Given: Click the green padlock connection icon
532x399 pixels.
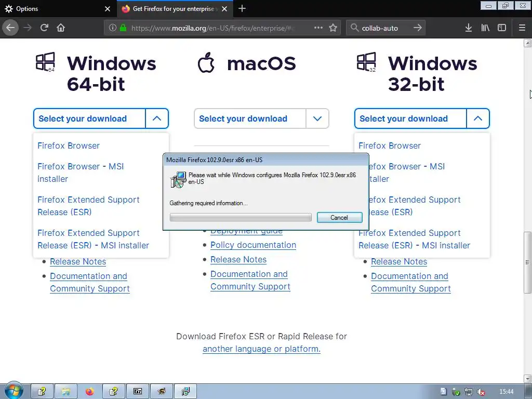Looking at the screenshot, I should click(123, 28).
